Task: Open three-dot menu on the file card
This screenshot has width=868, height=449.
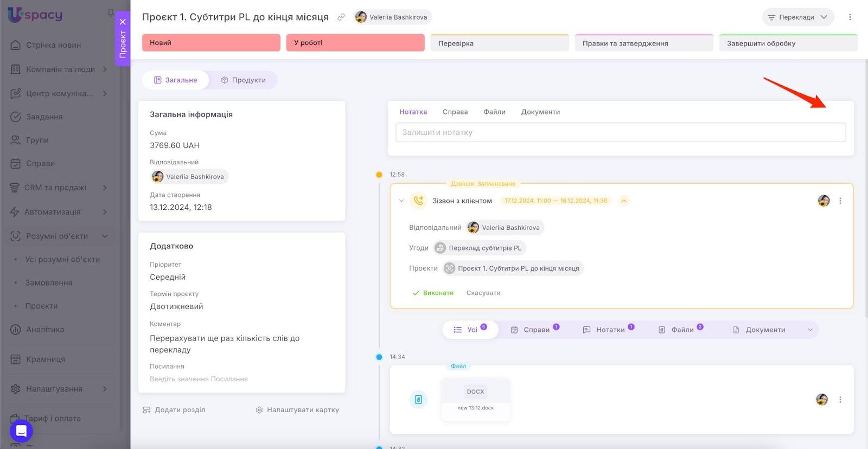Action: [840, 400]
